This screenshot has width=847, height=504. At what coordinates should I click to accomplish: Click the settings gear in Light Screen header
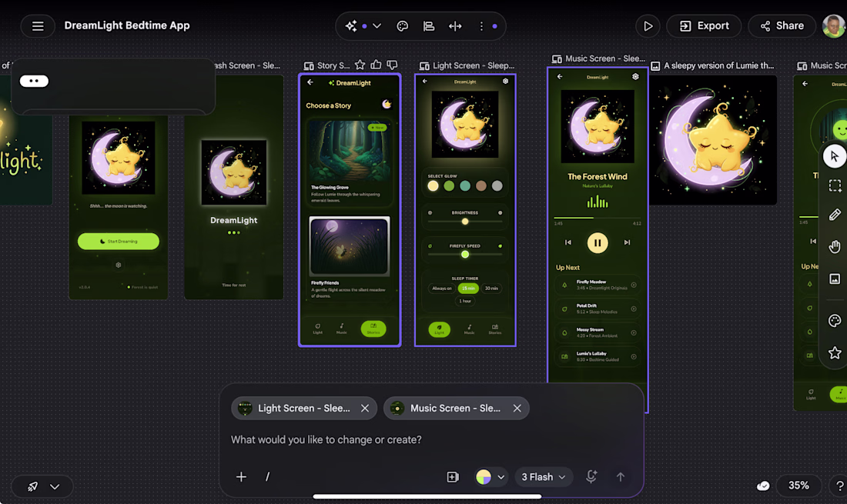506,81
